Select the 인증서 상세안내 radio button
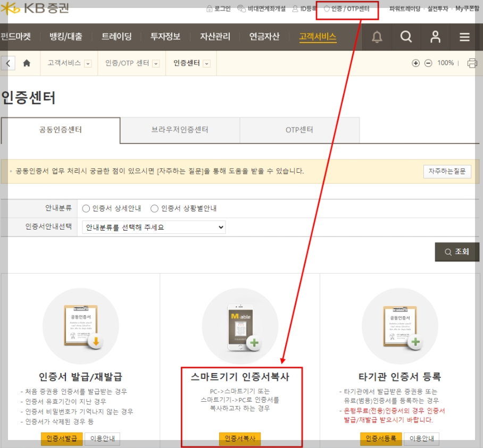 pyautogui.click(x=86, y=209)
